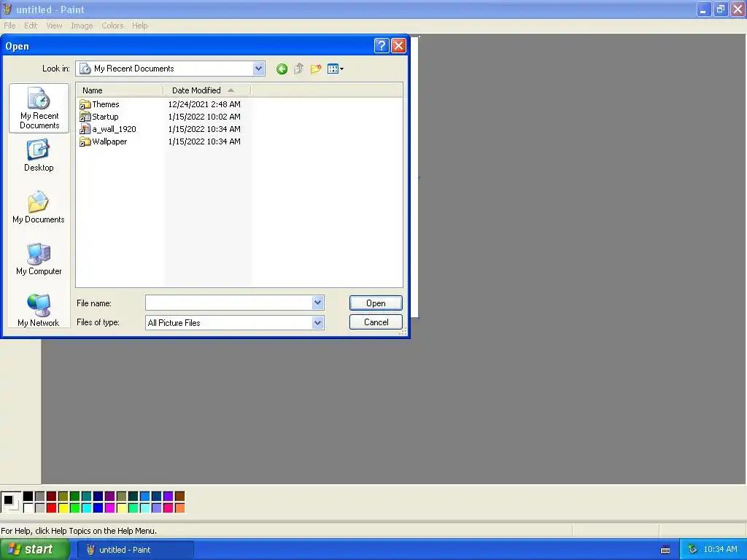Create a new folder using the toolbar icon
Image resolution: width=747 pixels, height=560 pixels.
point(315,69)
